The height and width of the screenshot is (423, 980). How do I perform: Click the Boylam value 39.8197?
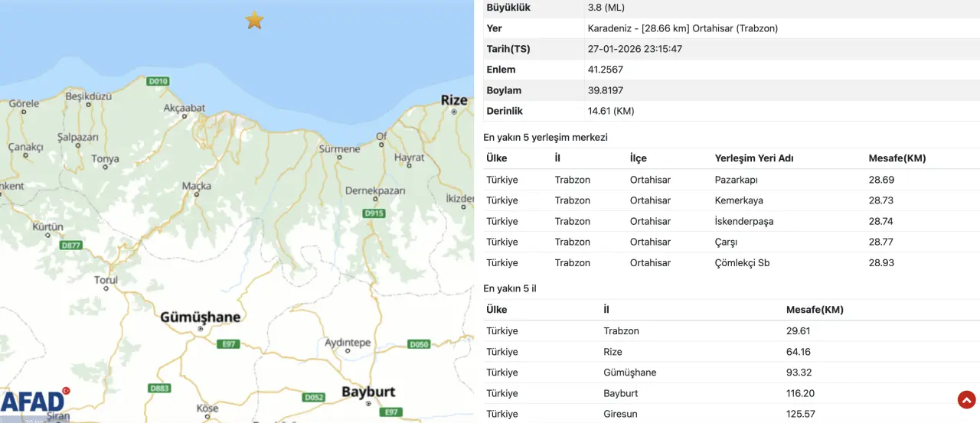click(604, 90)
